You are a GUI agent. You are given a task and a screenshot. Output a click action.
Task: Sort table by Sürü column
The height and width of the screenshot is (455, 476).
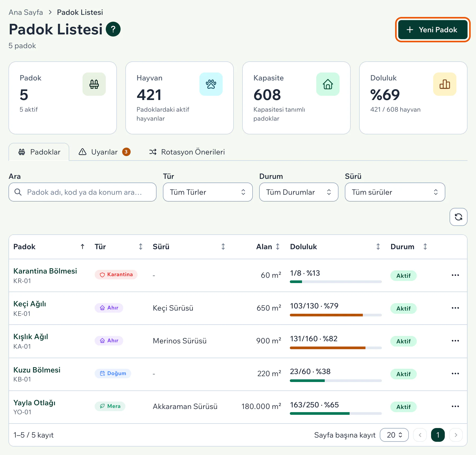(223, 247)
